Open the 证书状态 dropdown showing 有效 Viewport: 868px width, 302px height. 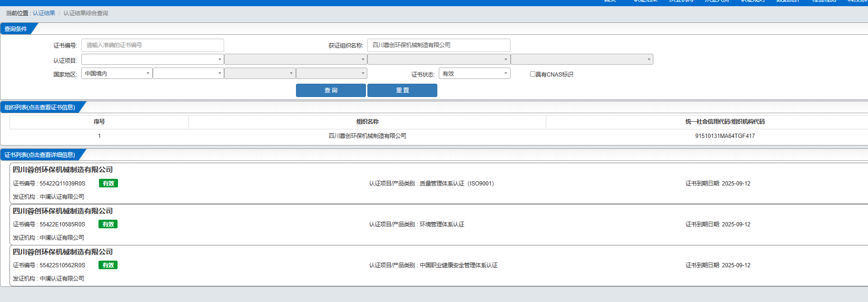(474, 74)
